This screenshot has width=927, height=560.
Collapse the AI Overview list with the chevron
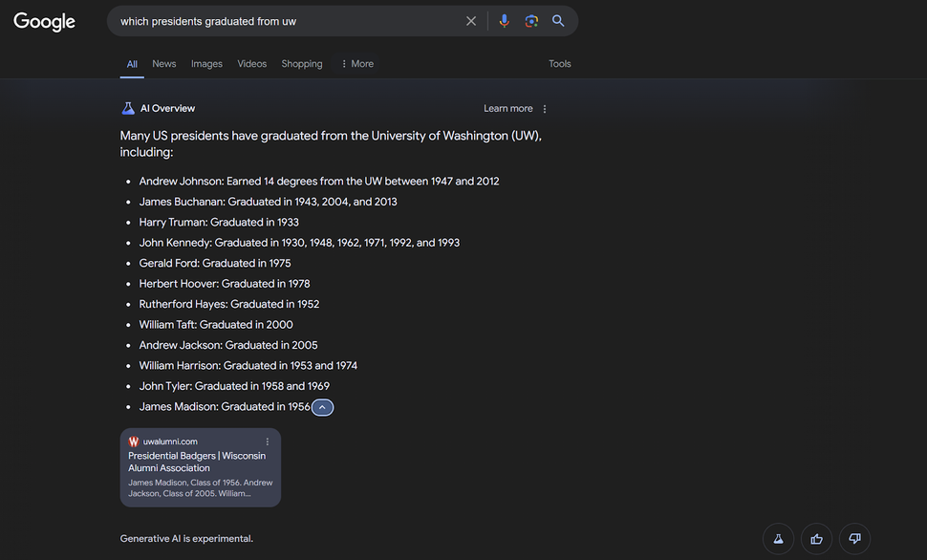coord(323,407)
